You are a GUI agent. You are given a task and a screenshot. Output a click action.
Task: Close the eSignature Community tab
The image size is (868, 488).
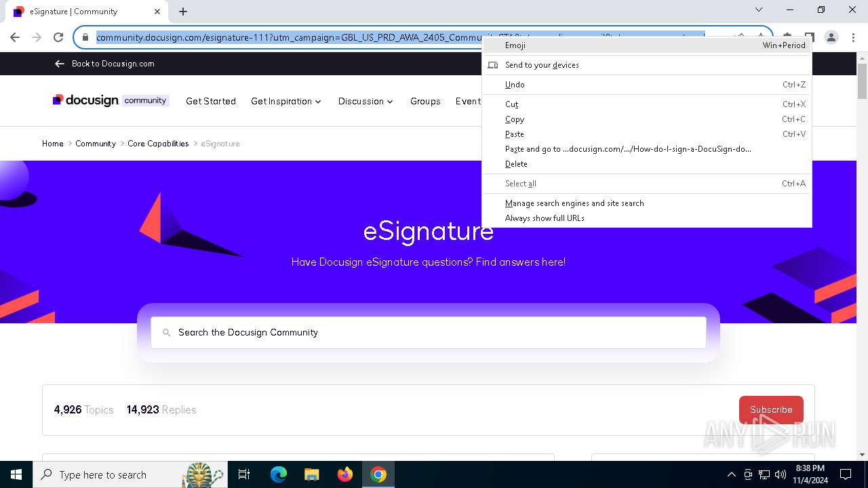click(157, 12)
